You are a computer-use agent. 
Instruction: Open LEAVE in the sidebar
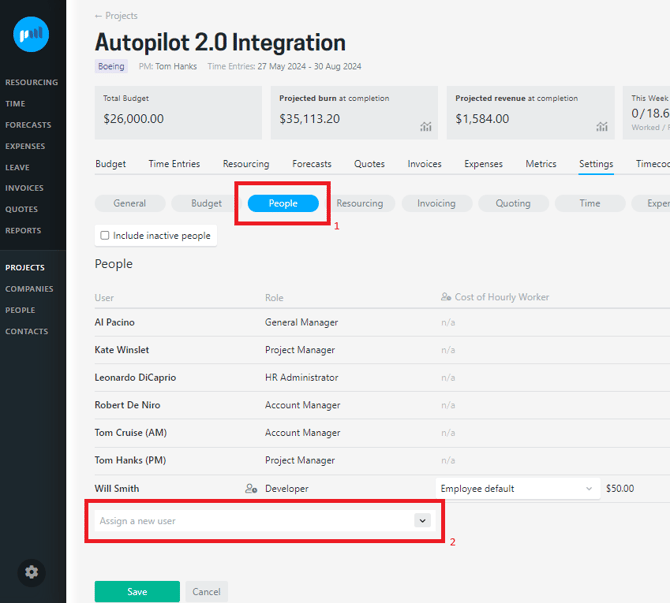point(17,168)
